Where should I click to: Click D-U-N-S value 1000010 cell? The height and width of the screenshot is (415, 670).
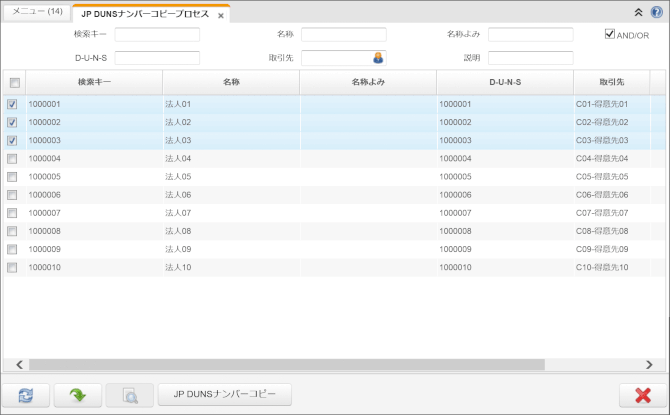click(505, 268)
